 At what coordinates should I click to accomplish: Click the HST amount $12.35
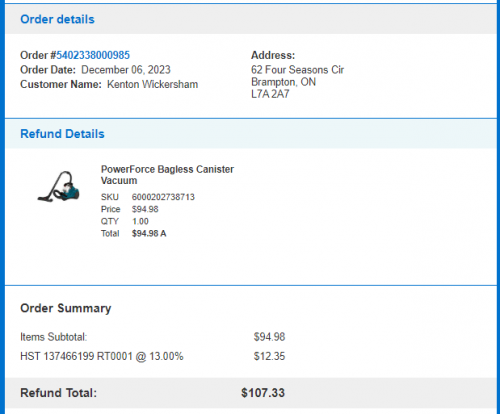[x=269, y=356]
